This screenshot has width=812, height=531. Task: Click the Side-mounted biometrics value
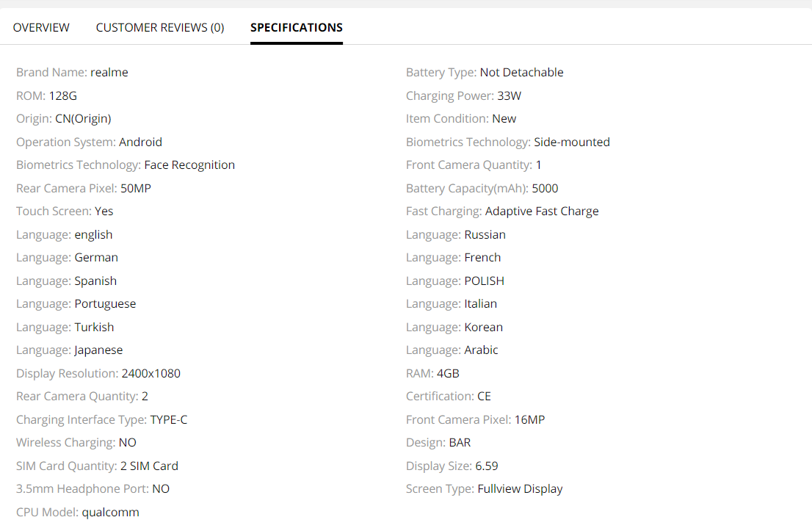pos(571,142)
